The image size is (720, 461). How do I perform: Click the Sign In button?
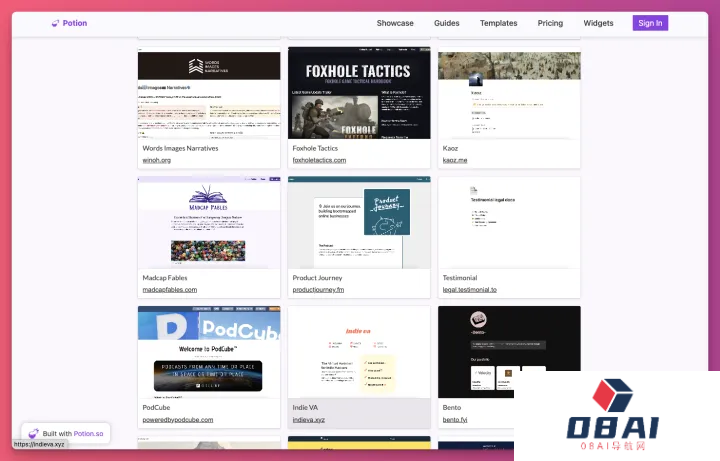pos(650,23)
